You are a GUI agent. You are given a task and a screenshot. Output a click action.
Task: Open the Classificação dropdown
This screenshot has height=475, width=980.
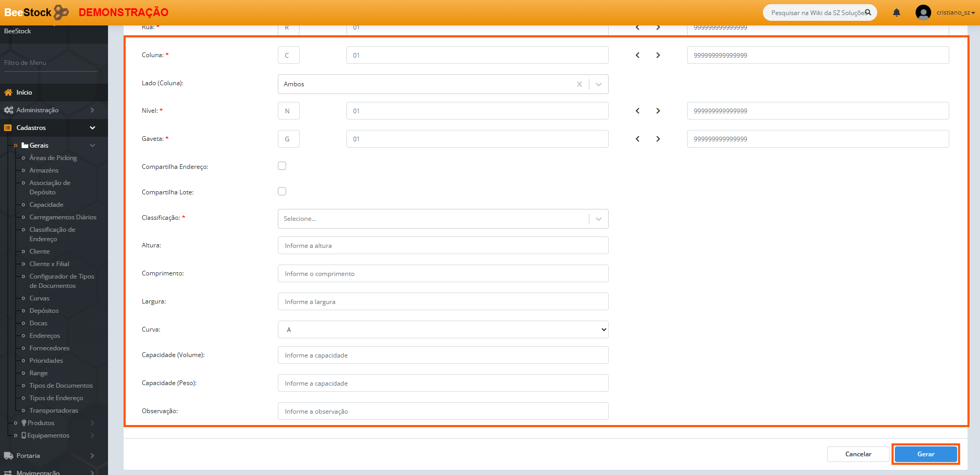point(442,219)
